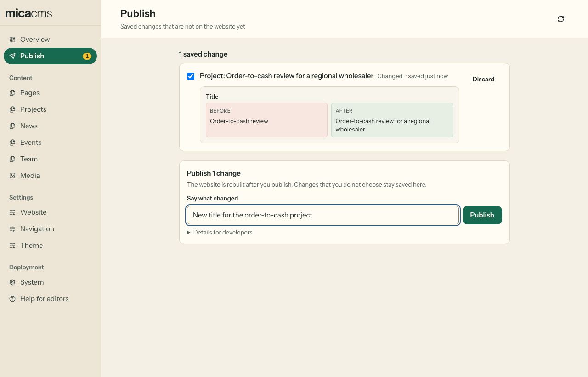
Task: Click the Pages icon in the sidebar
Action: tap(12, 93)
